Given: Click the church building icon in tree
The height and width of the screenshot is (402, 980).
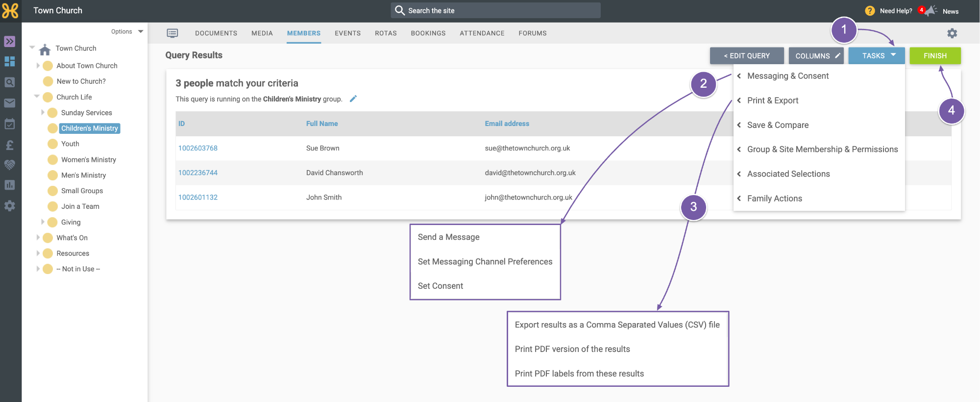Looking at the screenshot, I should pos(45,49).
